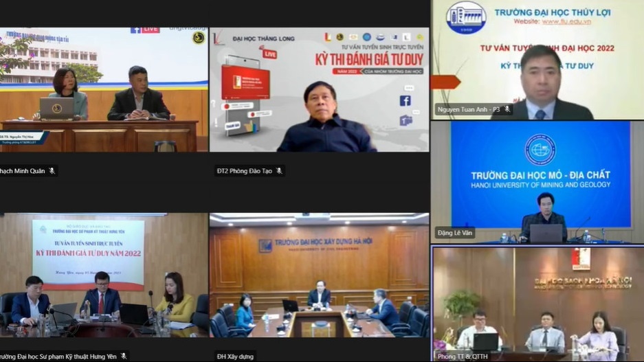The height and width of the screenshot is (362, 644).
Task: Click the Thủy Lợi university logo
Action: [465, 16]
